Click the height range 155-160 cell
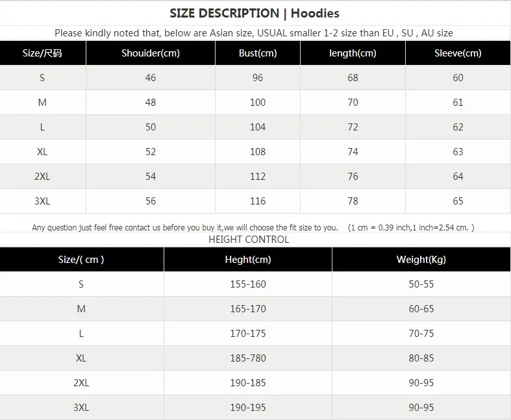 (x=247, y=284)
